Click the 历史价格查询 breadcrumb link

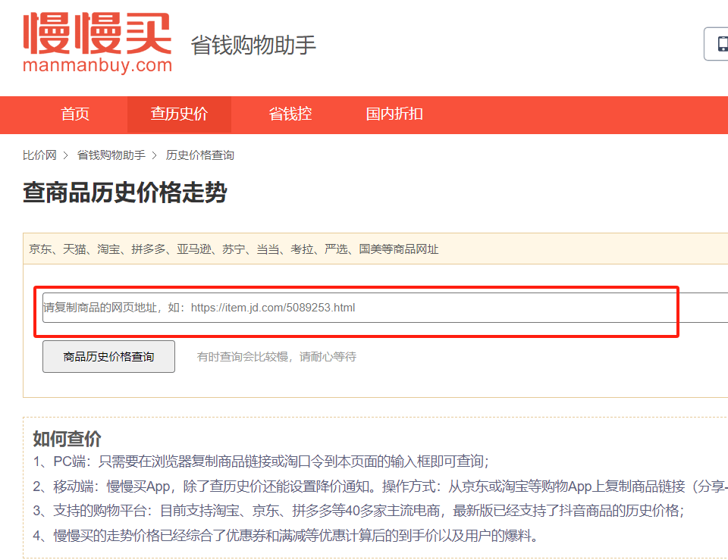pos(200,155)
